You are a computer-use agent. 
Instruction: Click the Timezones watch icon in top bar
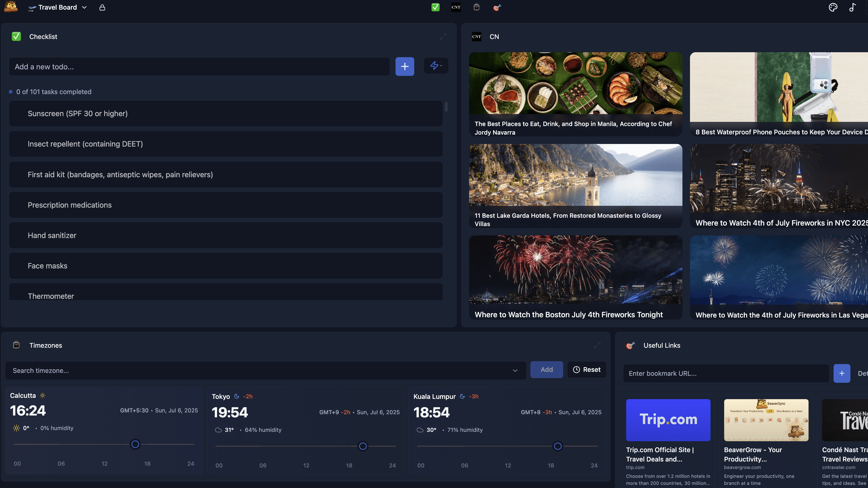point(476,8)
